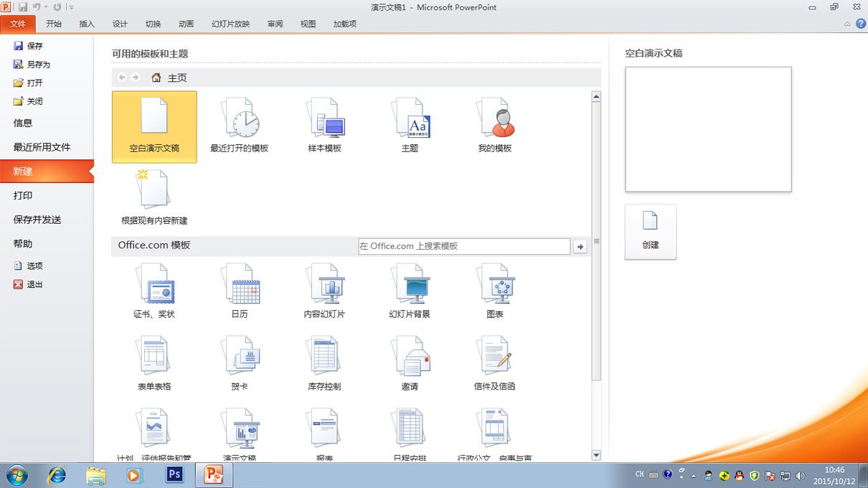Click the forward navigation arrow
Image resolution: width=868 pixels, height=488 pixels.
pyautogui.click(x=135, y=78)
